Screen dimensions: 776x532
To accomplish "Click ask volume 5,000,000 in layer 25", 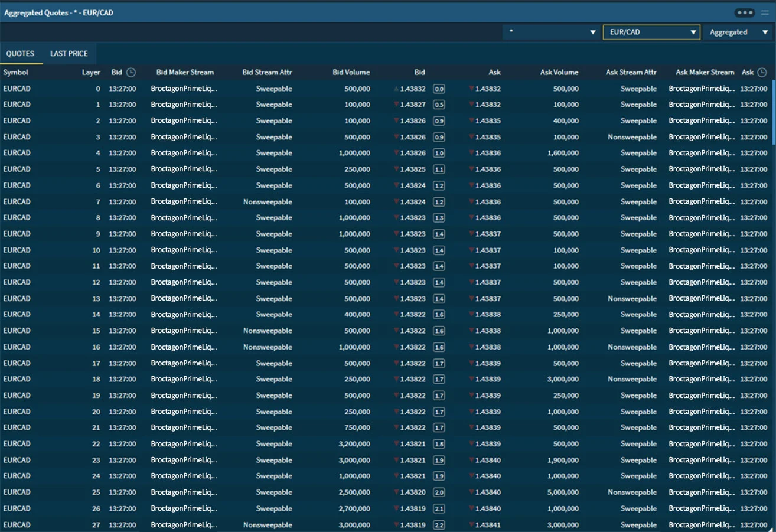I will tap(563, 492).
